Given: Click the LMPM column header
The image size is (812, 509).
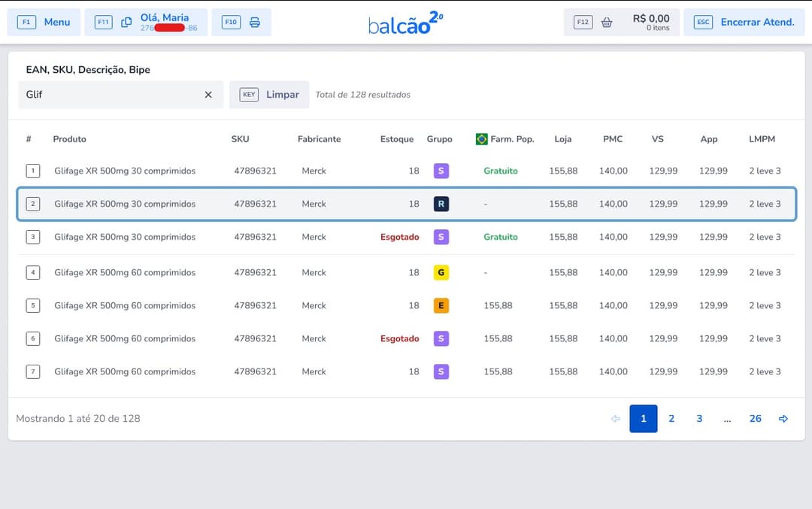Looking at the screenshot, I should click(762, 139).
